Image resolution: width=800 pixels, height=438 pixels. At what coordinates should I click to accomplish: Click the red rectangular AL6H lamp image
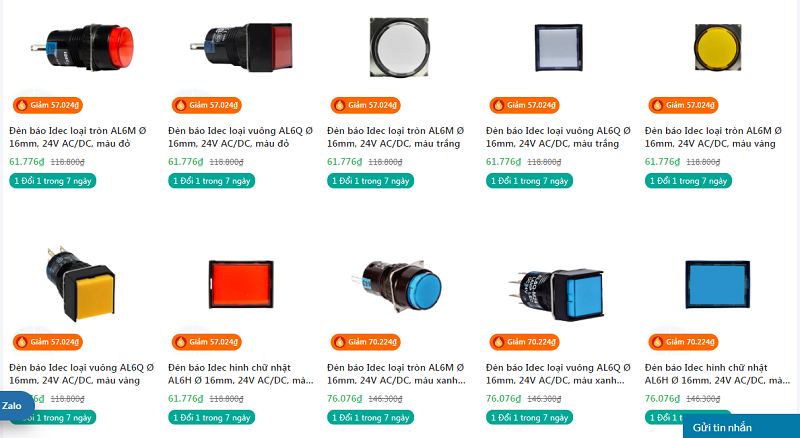tap(241, 284)
